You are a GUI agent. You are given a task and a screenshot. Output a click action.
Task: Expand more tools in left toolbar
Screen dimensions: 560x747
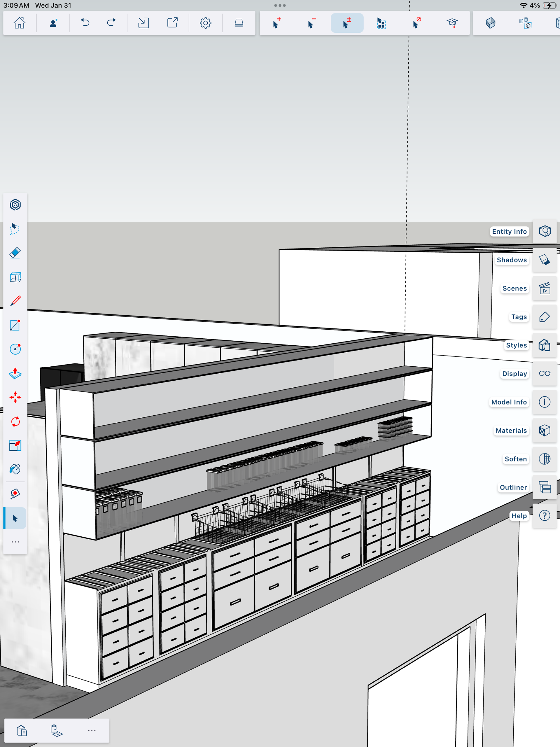pyautogui.click(x=15, y=542)
